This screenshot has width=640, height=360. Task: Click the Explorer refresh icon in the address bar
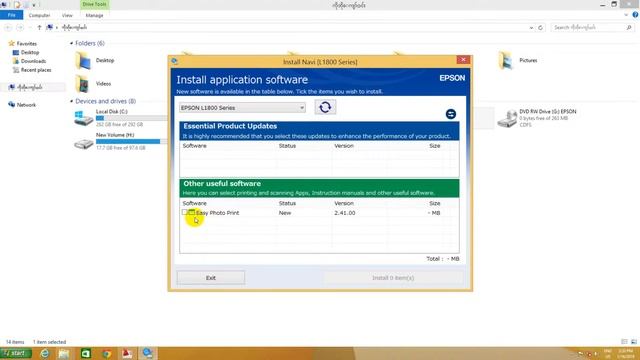(540, 28)
